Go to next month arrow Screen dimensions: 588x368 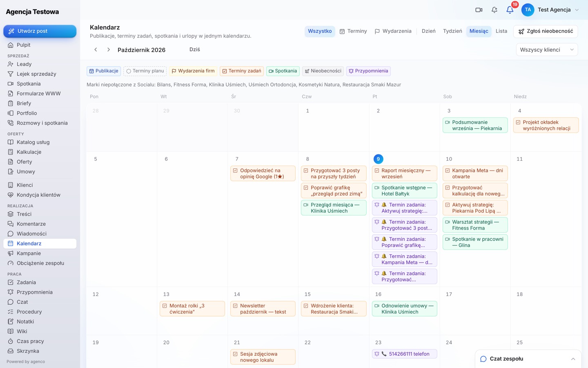(x=109, y=49)
